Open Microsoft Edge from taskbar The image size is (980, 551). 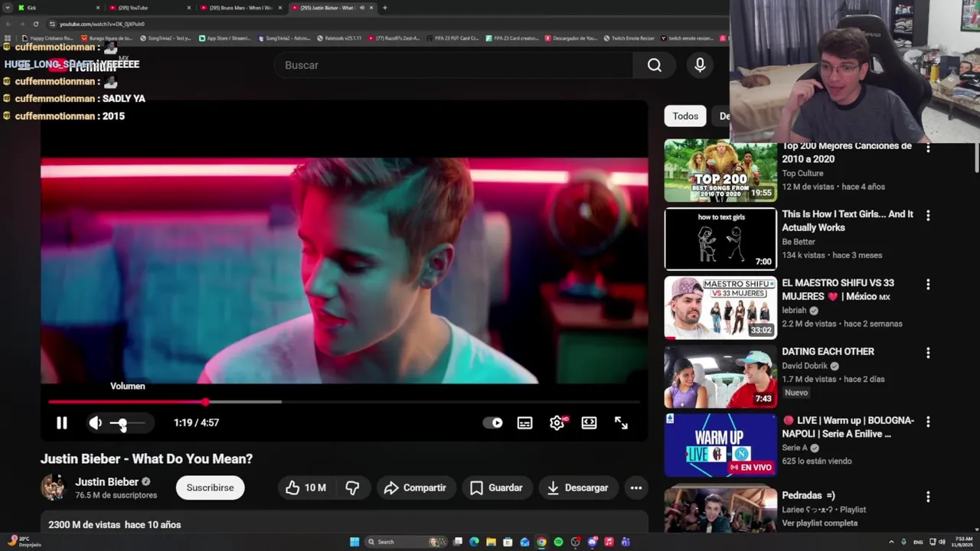coord(474,542)
